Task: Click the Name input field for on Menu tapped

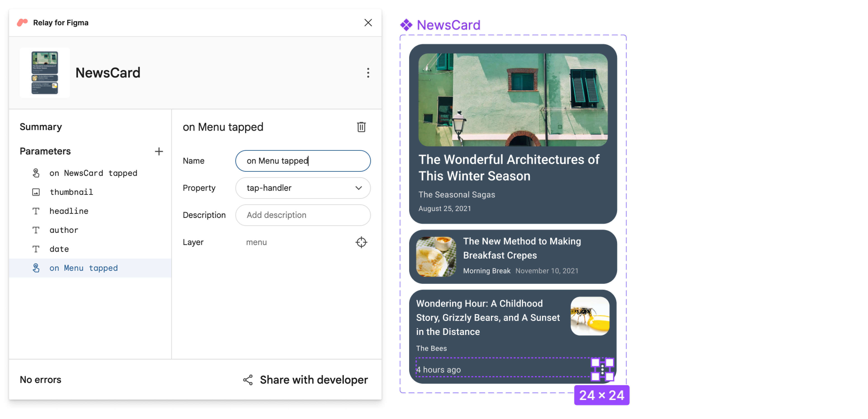Action: (304, 160)
